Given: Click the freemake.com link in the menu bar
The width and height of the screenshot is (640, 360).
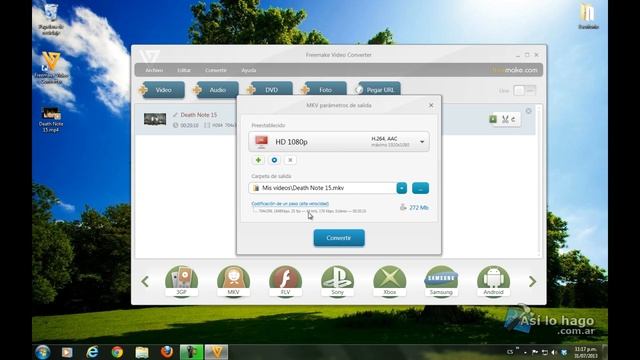Looking at the screenshot, I should (514, 70).
